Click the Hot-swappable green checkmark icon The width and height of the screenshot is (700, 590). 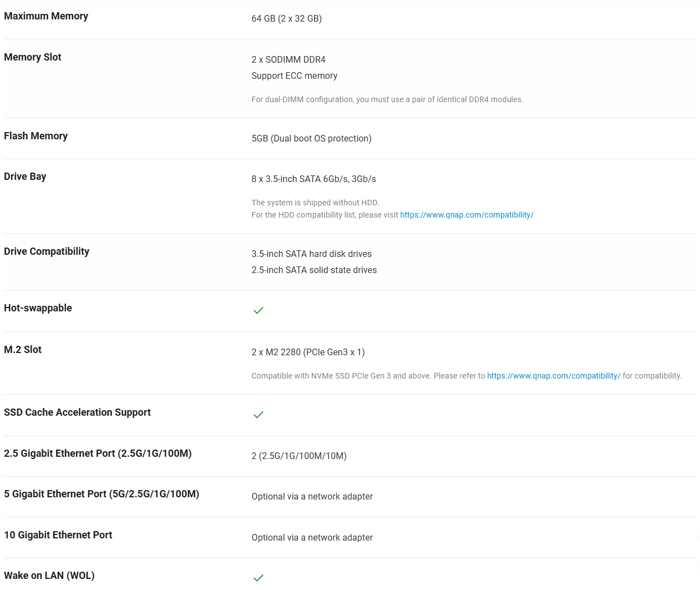[x=258, y=310]
